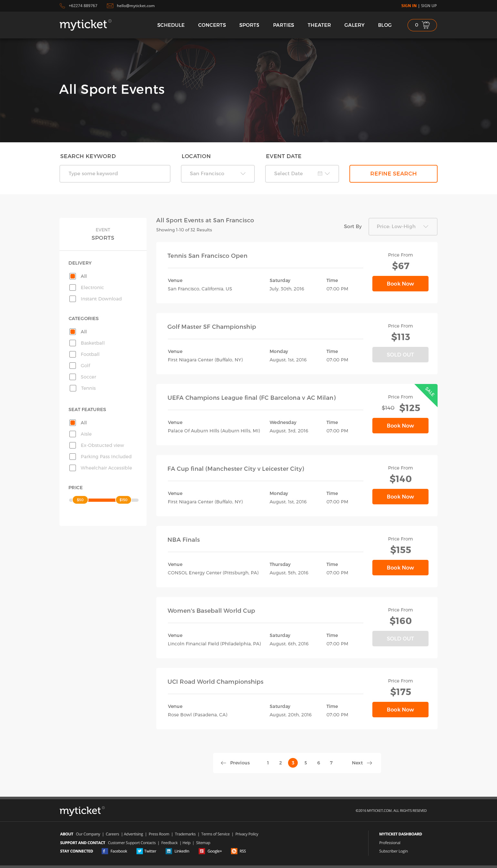This screenshot has width=497, height=868.
Task: Click the phone icon in top bar
Action: pos(62,6)
